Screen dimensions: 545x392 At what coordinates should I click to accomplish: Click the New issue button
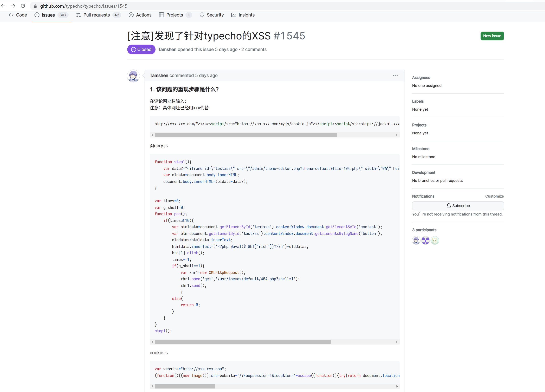pyautogui.click(x=492, y=36)
